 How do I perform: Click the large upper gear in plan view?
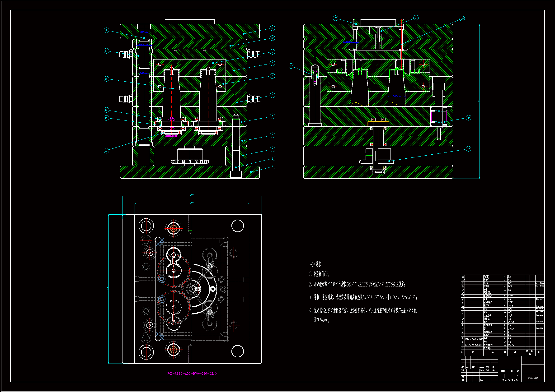coord(174,271)
